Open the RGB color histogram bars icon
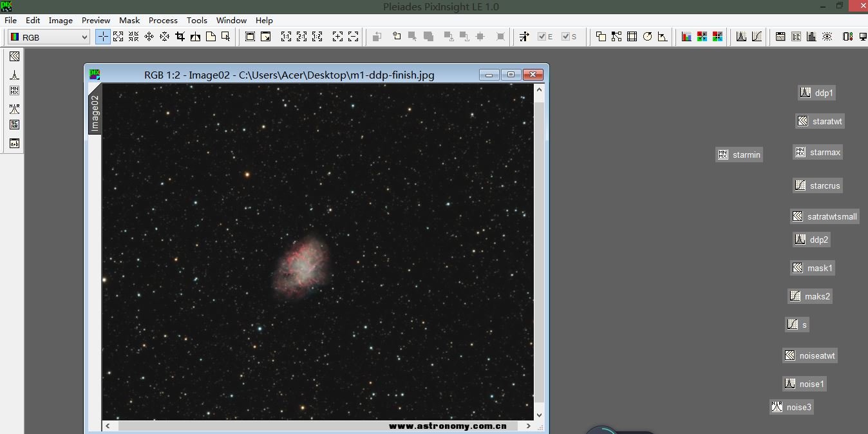Viewport: 868px width, 434px height. (686, 37)
